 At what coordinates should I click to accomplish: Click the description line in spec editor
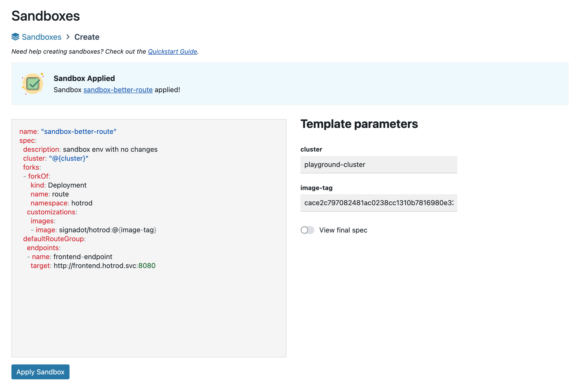pyautogui.click(x=90, y=149)
